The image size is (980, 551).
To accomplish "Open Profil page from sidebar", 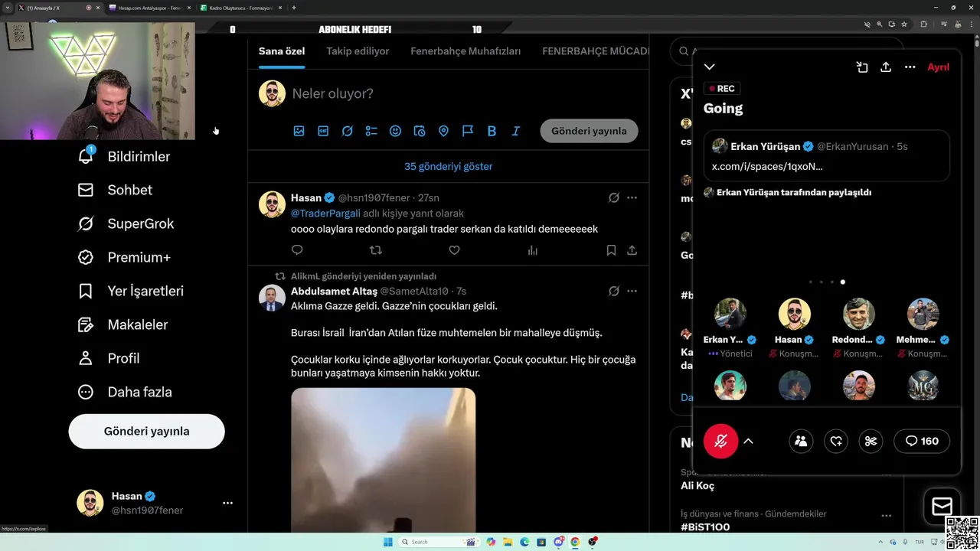I will [x=108, y=358].
